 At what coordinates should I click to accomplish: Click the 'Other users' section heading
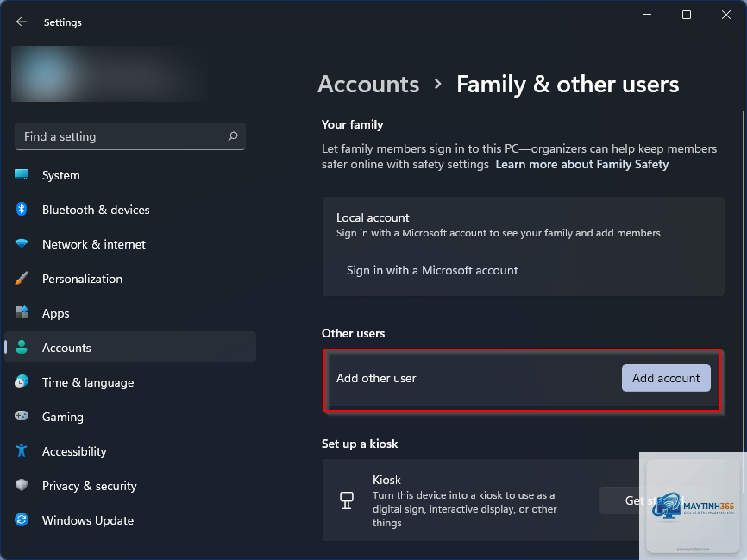(x=353, y=333)
